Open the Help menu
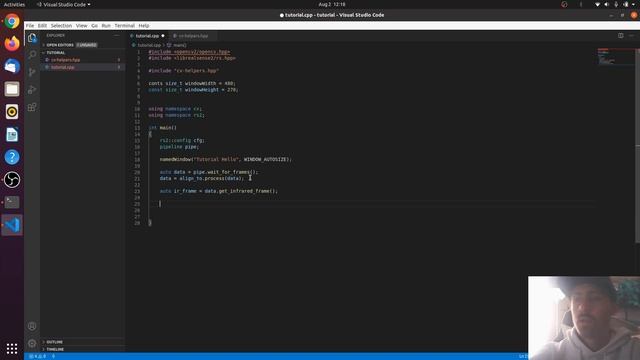 pos(144,25)
